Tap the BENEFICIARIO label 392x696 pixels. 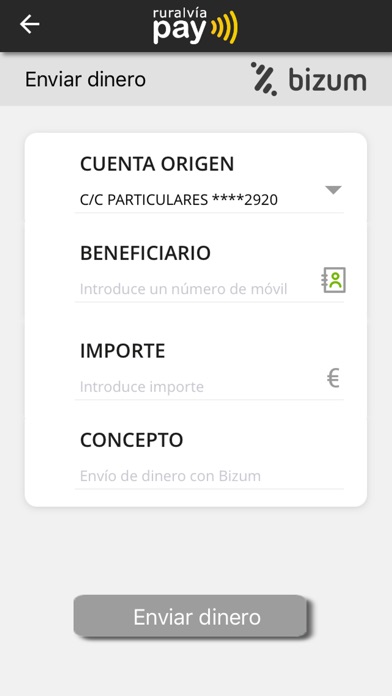(145, 253)
